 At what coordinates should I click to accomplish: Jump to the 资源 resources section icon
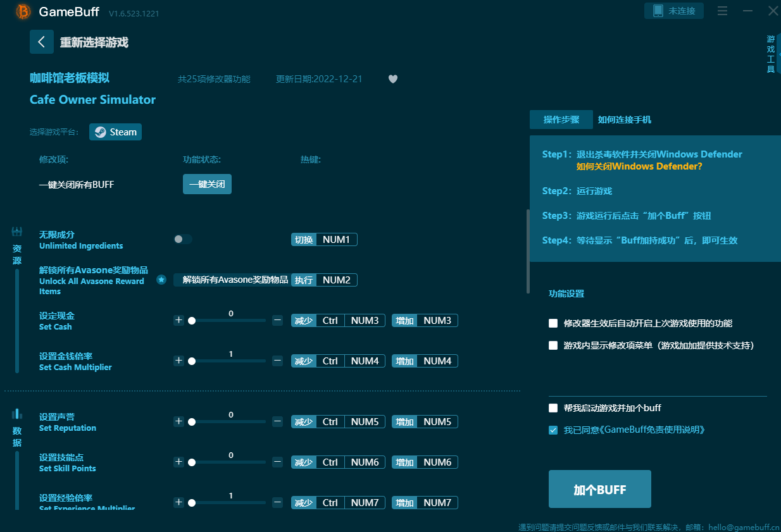point(17,232)
